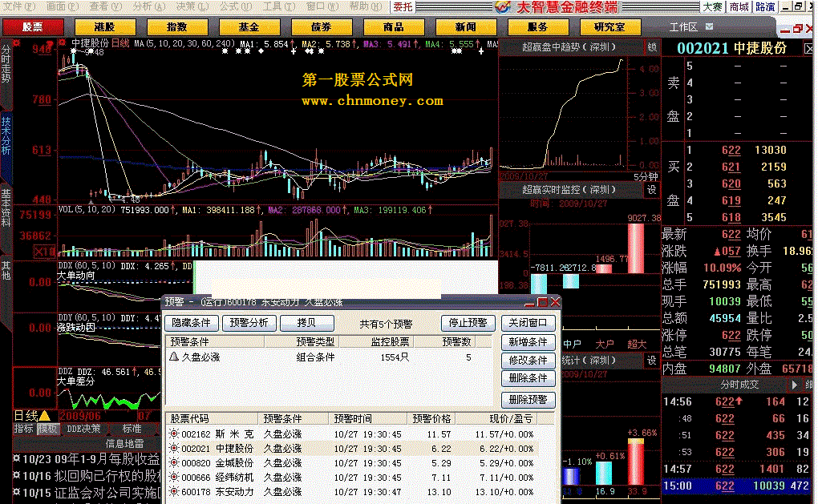Image resolution: width=818 pixels, height=504 pixels.
Task: Click the sun icon next to 000820 金城股份
Action: pyautogui.click(x=174, y=463)
